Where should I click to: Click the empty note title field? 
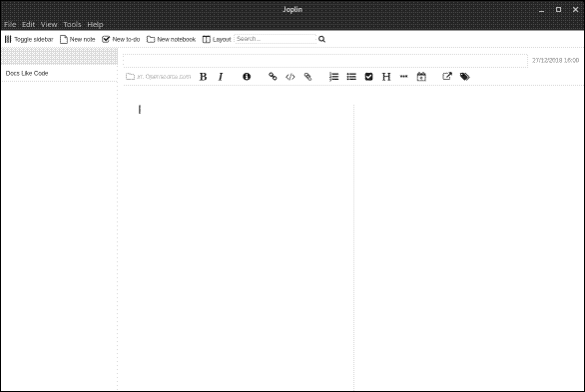point(325,61)
